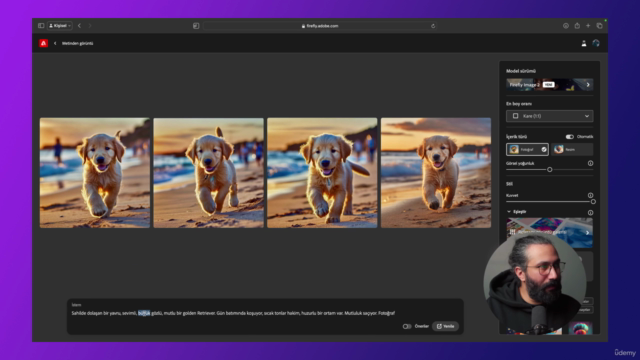Viewport: 640px width, 360px height.
Task: Open the first generated puppy image
Action: pyautogui.click(x=95, y=173)
